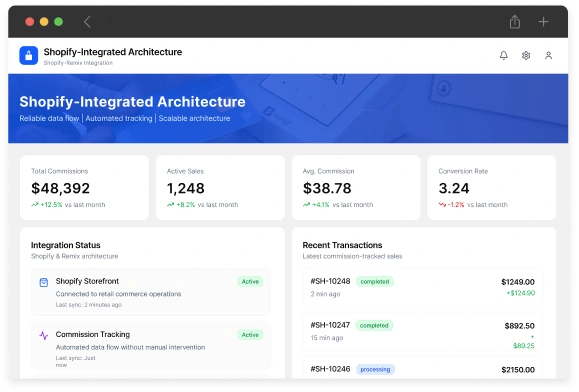
Task: Click the Shopify Storefront title
Action: tap(87, 281)
